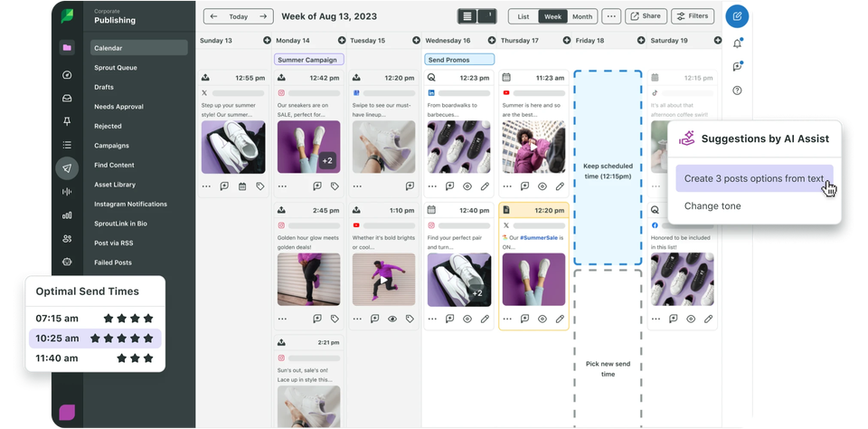The width and height of the screenshot is (868, 429).
Task: Open the toolbar more options ellipsis button
Action: tap(611, 16)
